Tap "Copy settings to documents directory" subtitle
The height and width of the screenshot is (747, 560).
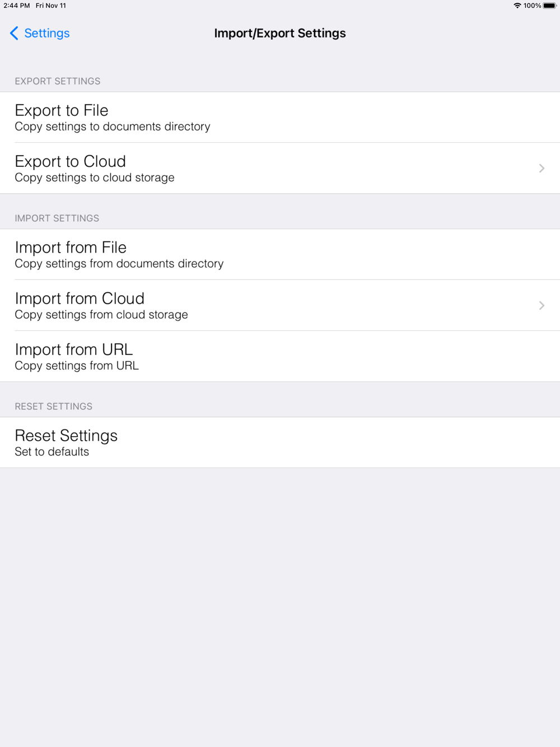113,127
